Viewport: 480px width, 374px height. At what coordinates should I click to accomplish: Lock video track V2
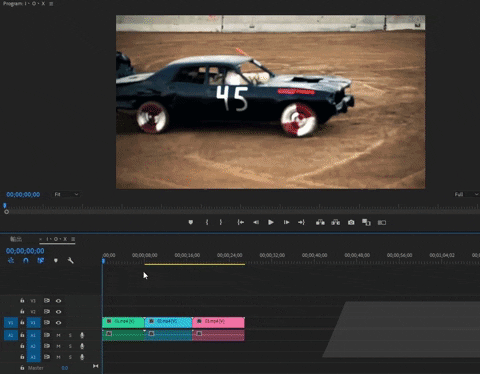pos(22,311)
